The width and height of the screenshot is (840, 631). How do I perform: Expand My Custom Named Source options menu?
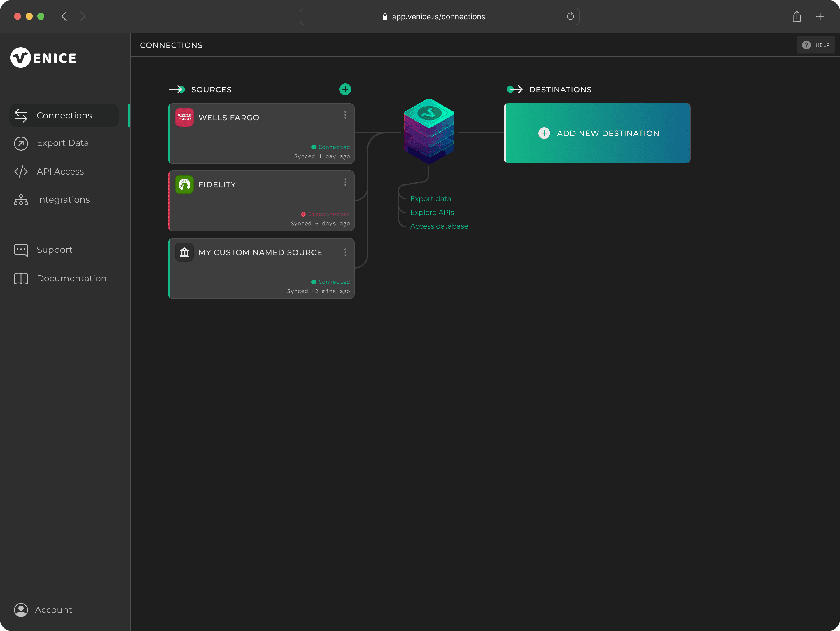tap(345, 252)
